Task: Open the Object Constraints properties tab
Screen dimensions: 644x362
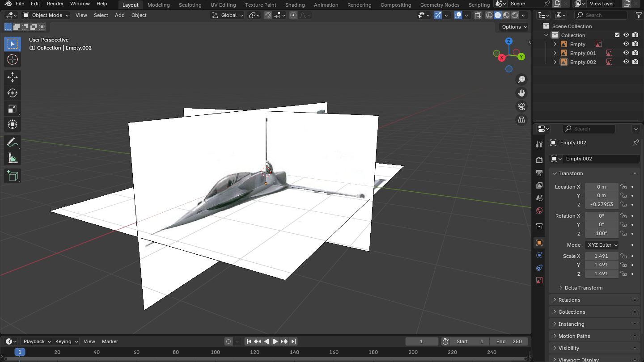Action: [539, 268]
